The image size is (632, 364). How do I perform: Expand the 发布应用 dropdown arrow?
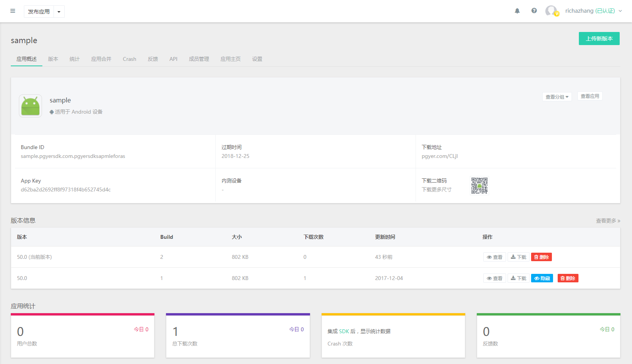tap(59, 12)
